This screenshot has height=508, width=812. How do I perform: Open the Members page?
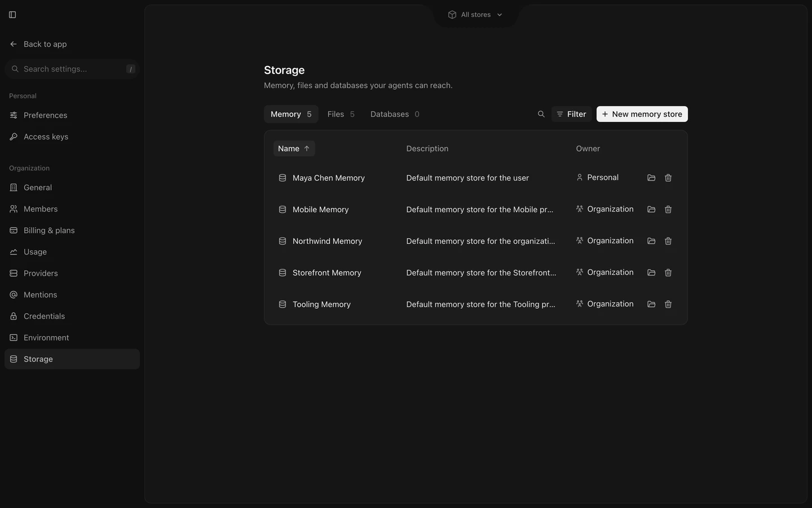(x=72, y=209)
